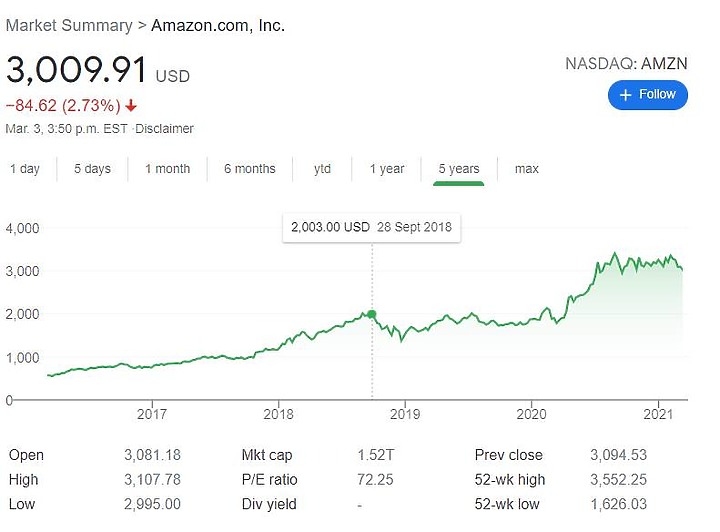
Task: Show the max range chart
Action: point(527,169)
